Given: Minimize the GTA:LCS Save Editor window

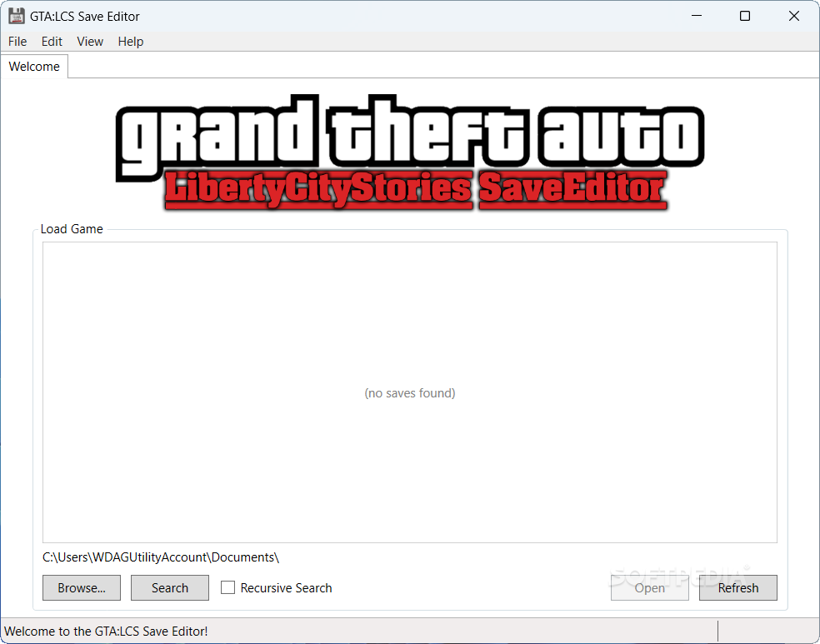Looking at the screenshot, I should tap(697, 16).
